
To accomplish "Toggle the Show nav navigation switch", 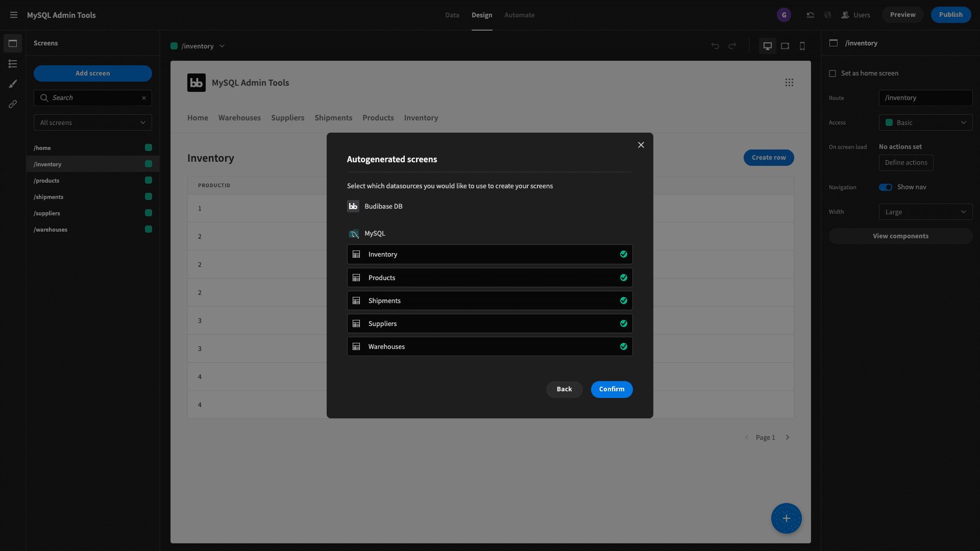I will (885, 187).
